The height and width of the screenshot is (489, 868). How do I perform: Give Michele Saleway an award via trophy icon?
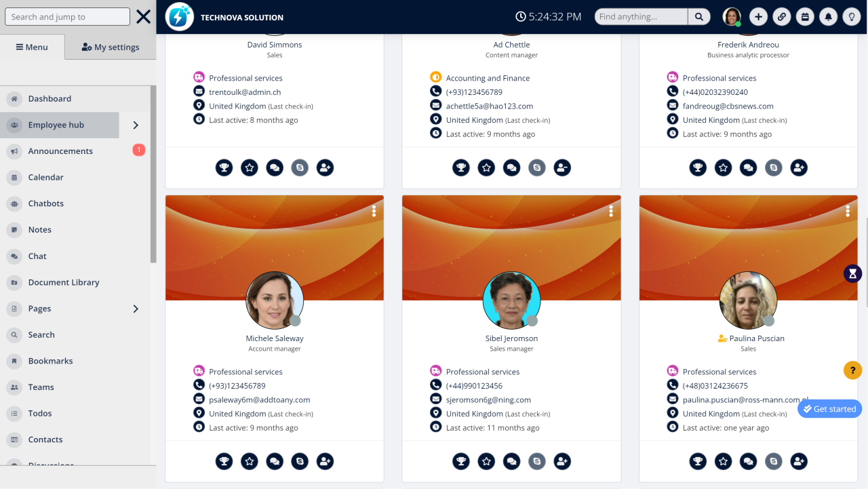224,461
